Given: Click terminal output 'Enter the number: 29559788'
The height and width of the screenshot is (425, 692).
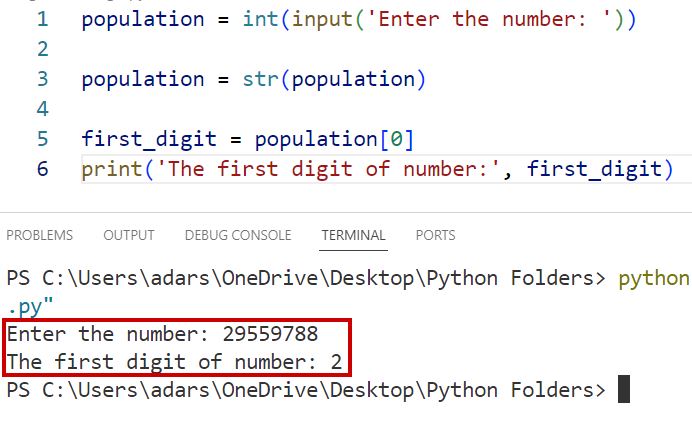Looking at the screenshot, I should 162,334.
